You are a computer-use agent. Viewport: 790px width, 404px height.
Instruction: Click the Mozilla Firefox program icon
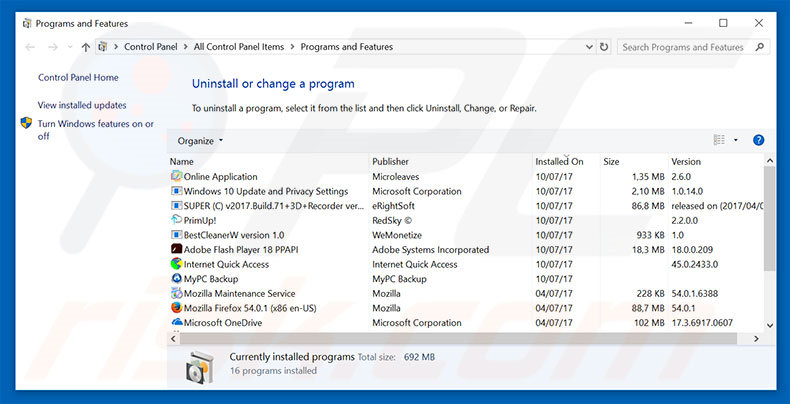[176, 308]
